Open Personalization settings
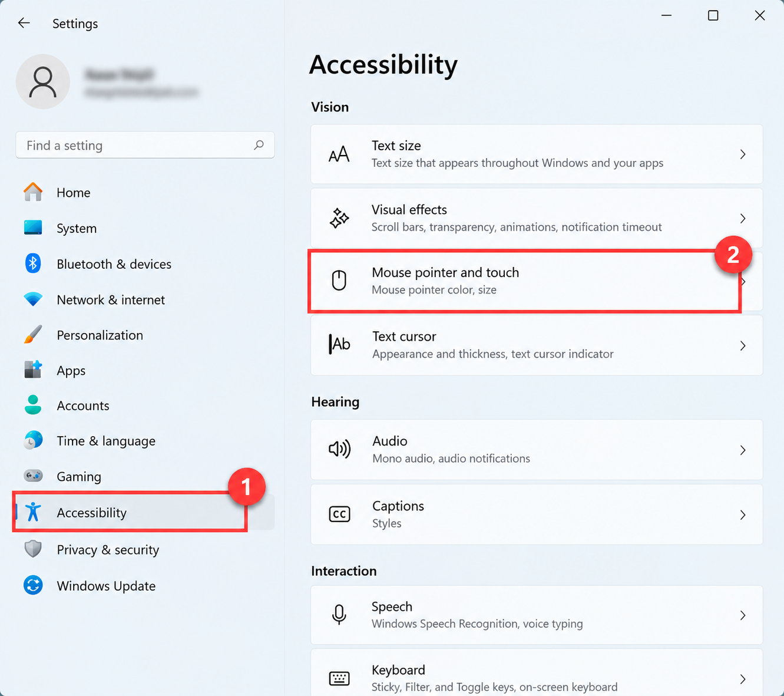The height and width of the screenshot is (696, 784). tap(145, 334)
